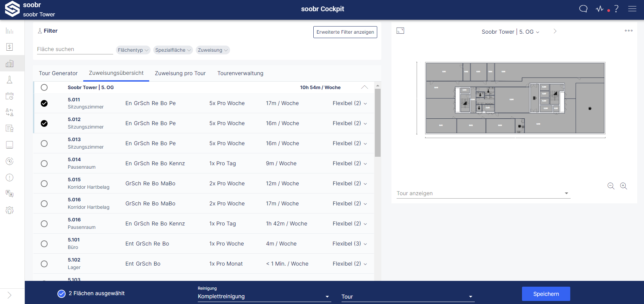
Task: Open the Reinigung Komplettreinigung dropdown
Action: point(264,297)
